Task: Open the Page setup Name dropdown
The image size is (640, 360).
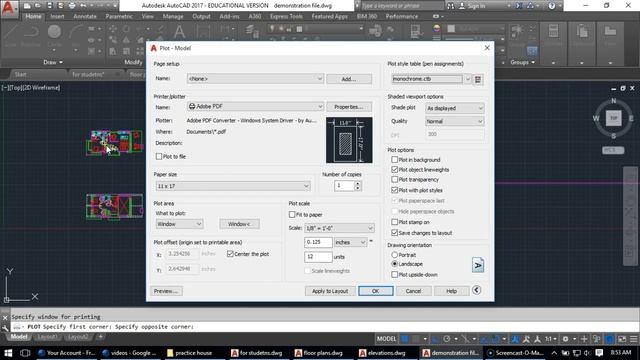Action: coord(255,79)
